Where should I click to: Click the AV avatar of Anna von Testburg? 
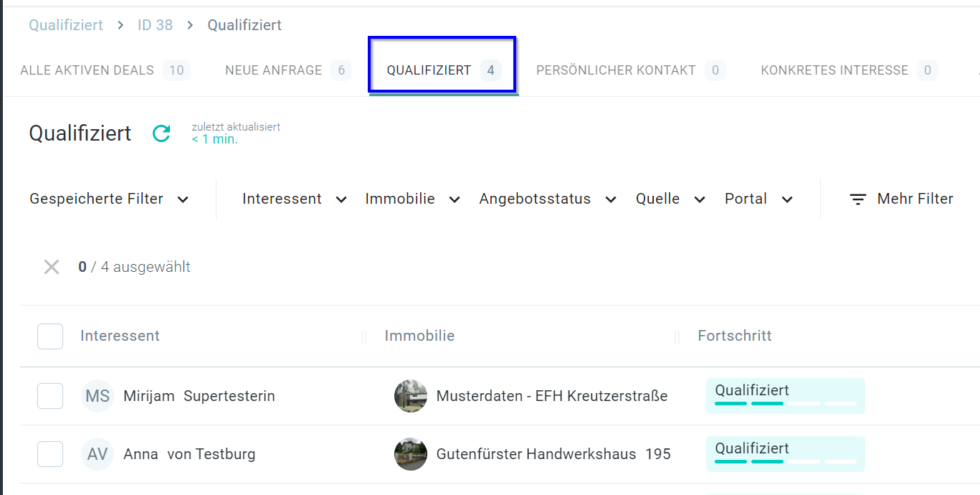coord(97,454)
